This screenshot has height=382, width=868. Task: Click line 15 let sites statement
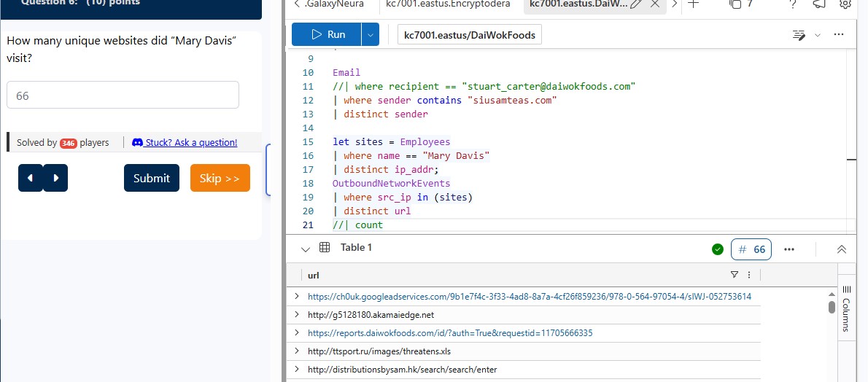coord(392,141)
